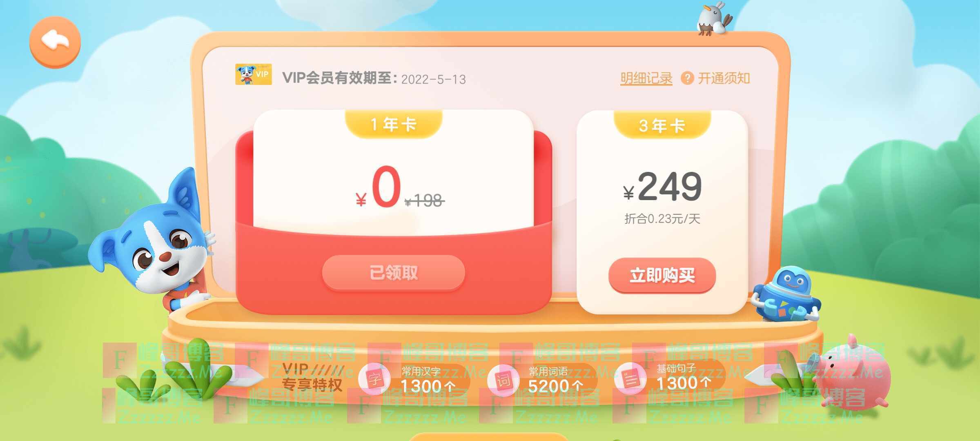Select the ¥249 price card
Image resolution: width=980 pixels, height=441 pixels.
tap(662, 212)
